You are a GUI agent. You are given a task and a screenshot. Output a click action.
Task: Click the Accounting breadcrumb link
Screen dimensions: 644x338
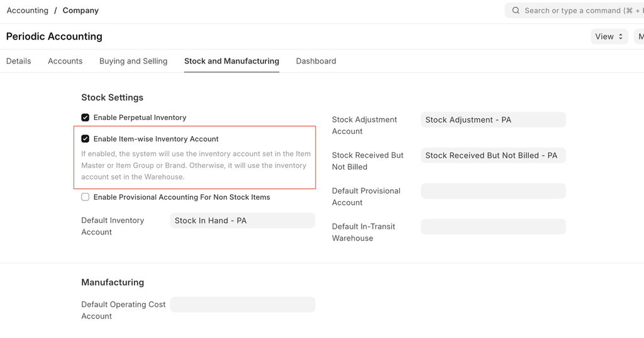[x=28, y=11]
